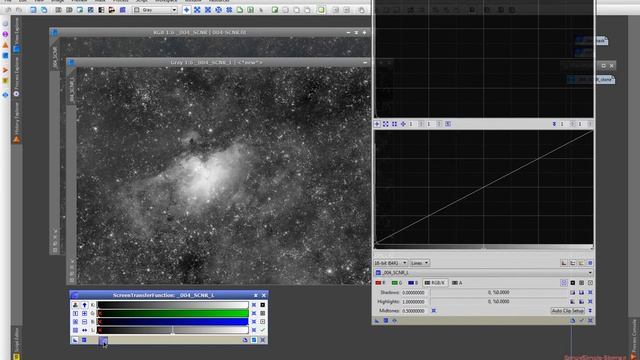Reset STF luminance channel
This screenshot has width=640, height=360.
coord(254,330)
